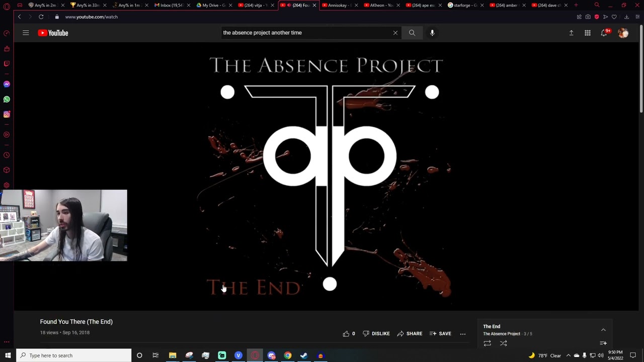The image size is (644, 362).
Task: Open GX Control speedometer in sidebar
Action: tap(7, 34)
